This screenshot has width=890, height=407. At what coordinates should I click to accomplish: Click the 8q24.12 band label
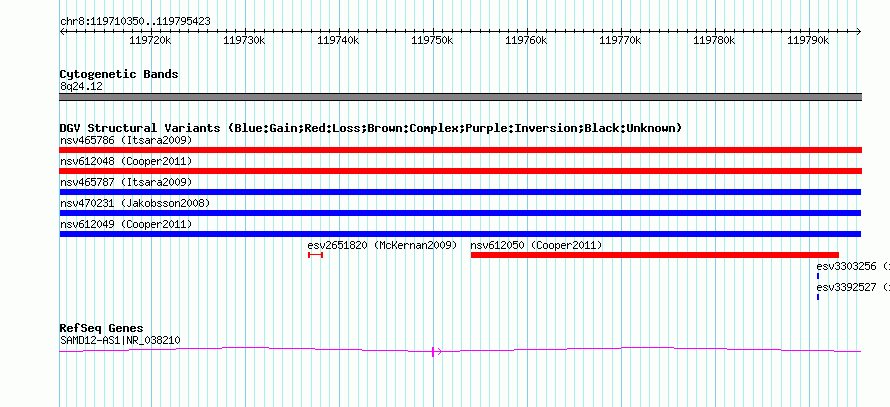[81, 87]
